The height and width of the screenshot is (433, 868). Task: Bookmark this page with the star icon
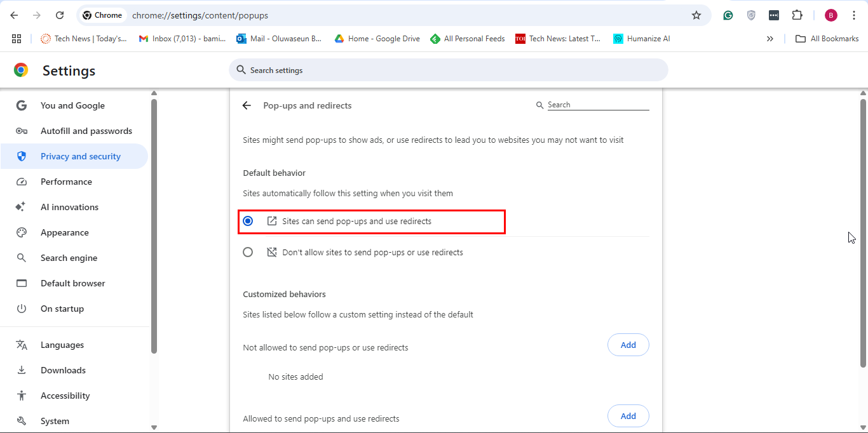click(696, 15)
